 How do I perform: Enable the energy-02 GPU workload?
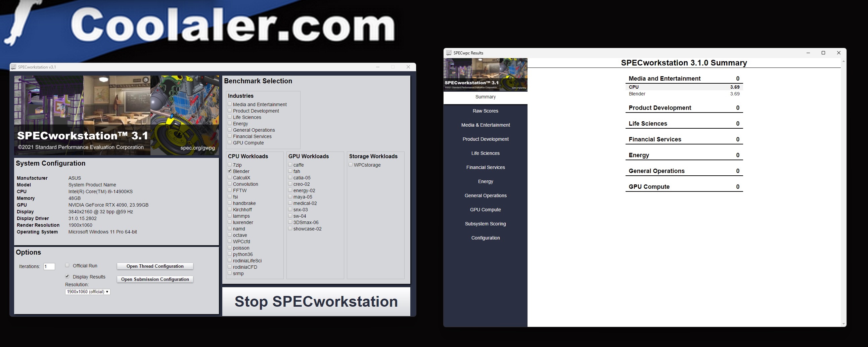(290, 190)
